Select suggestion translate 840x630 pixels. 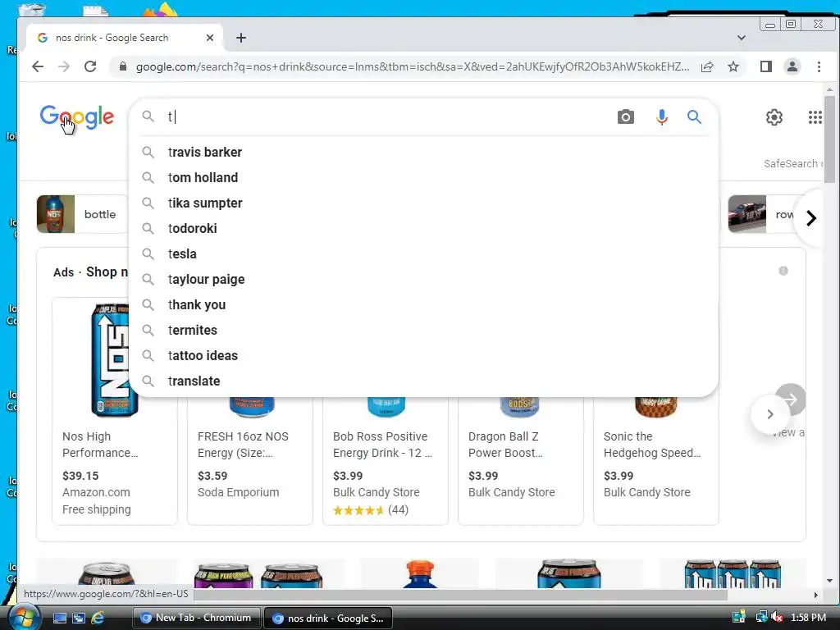pyautogui.click(x=423, y=381)
